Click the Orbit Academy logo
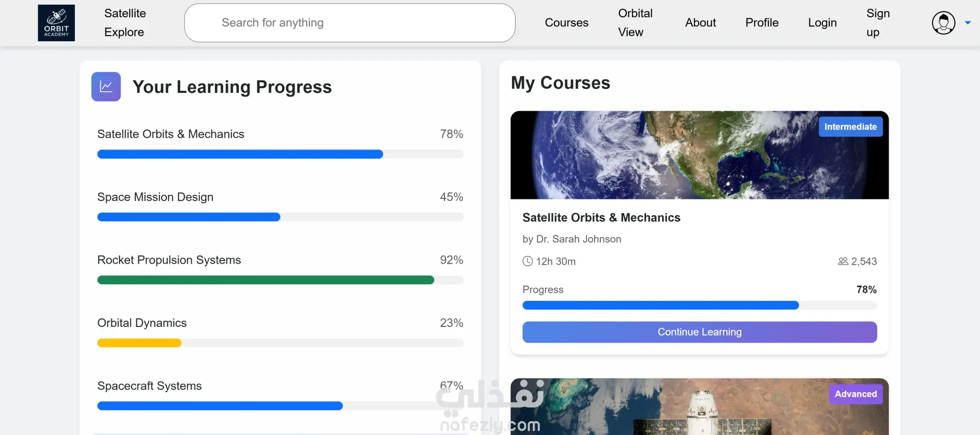Screen dimensions: 980x435 click(x=56, y=23)
